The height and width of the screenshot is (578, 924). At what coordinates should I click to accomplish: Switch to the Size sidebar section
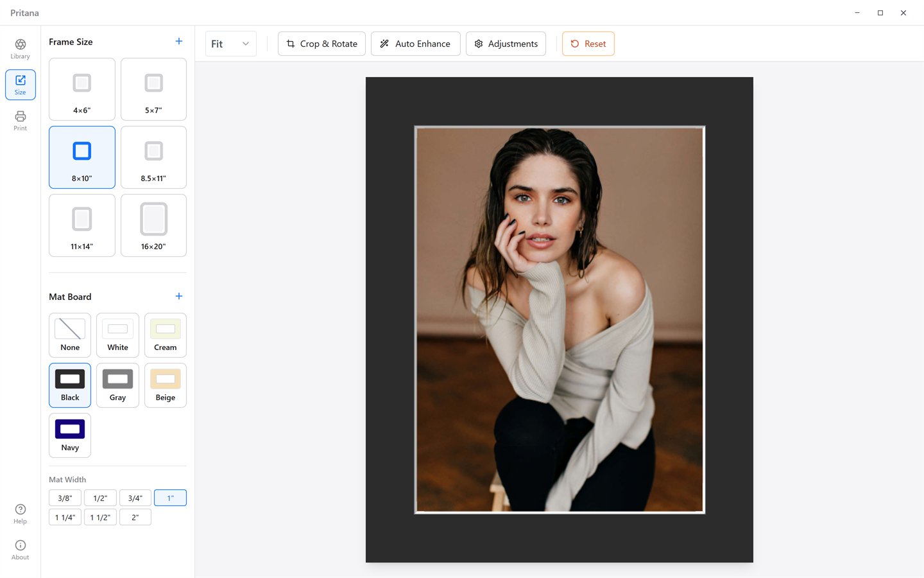[21, 85]
